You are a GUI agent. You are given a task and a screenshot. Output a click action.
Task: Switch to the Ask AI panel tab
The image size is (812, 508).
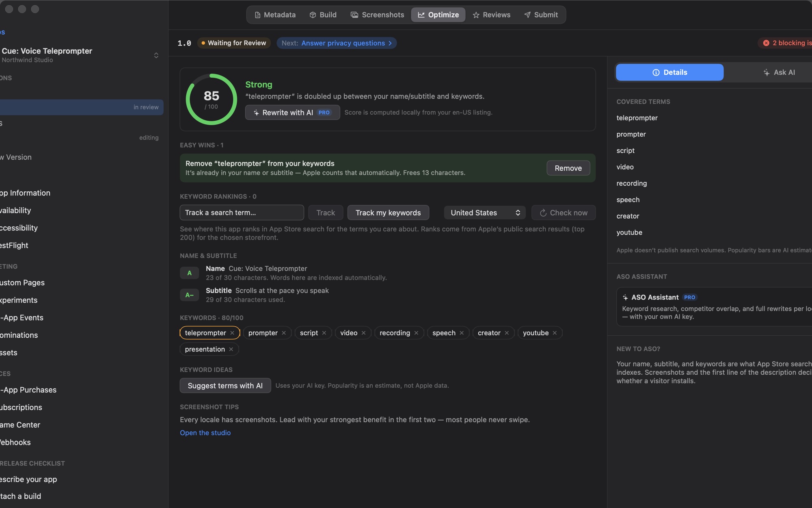click(779, 72)
